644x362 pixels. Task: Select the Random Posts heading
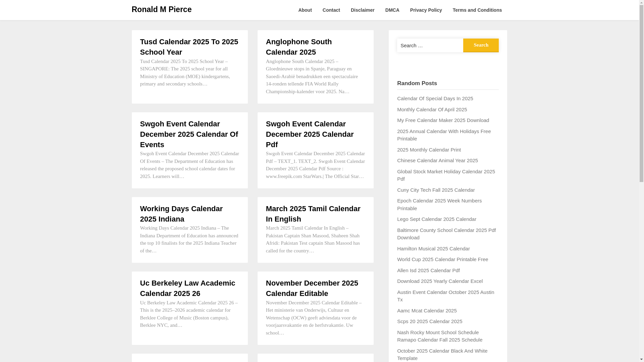[417, 83]
